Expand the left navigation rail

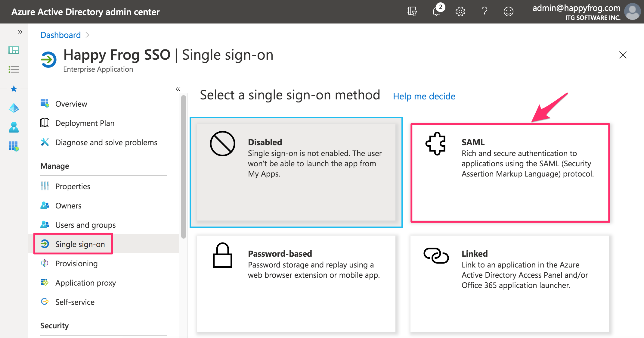[x=20, y=32]
